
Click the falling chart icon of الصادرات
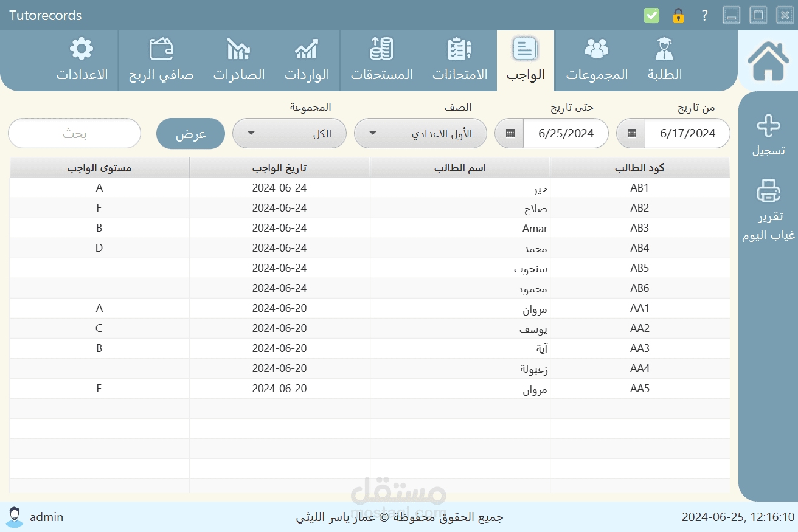click(238, 49)
